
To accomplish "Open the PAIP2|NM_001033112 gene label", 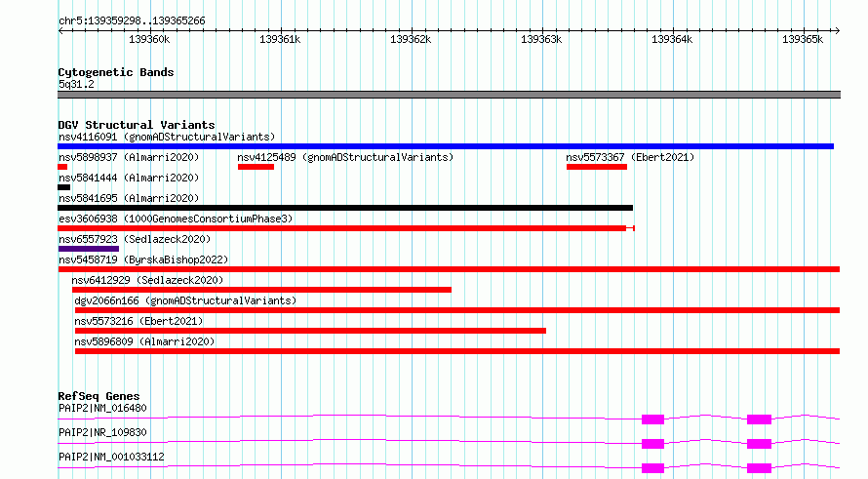I will [111, 457].
